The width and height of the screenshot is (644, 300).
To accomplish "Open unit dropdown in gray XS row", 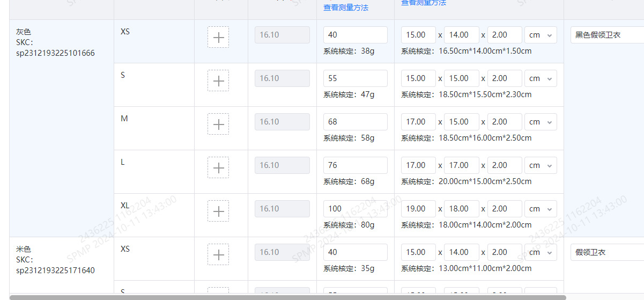I will click(x=541, y=35).
